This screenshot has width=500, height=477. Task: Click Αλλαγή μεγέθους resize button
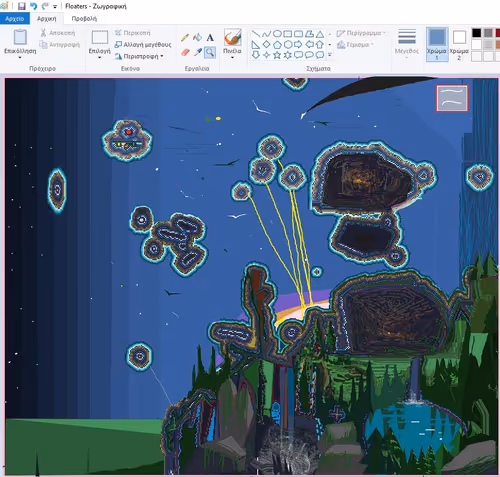point(143,44)
